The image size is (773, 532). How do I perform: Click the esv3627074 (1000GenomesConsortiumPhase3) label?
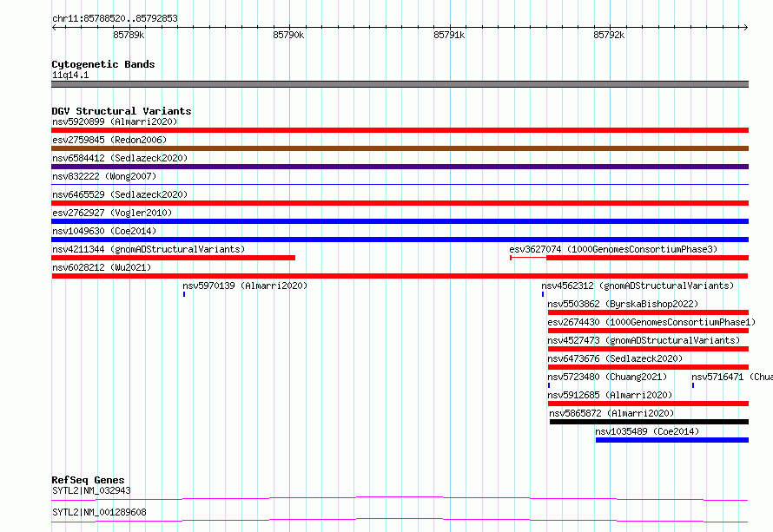(x=613, y=249)
